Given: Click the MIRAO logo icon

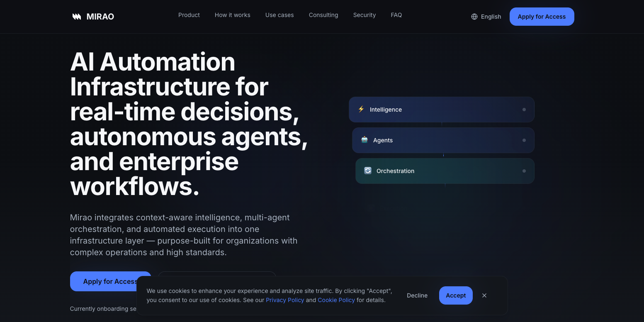Looking at the screenshot, I should [x=77, y=17].
